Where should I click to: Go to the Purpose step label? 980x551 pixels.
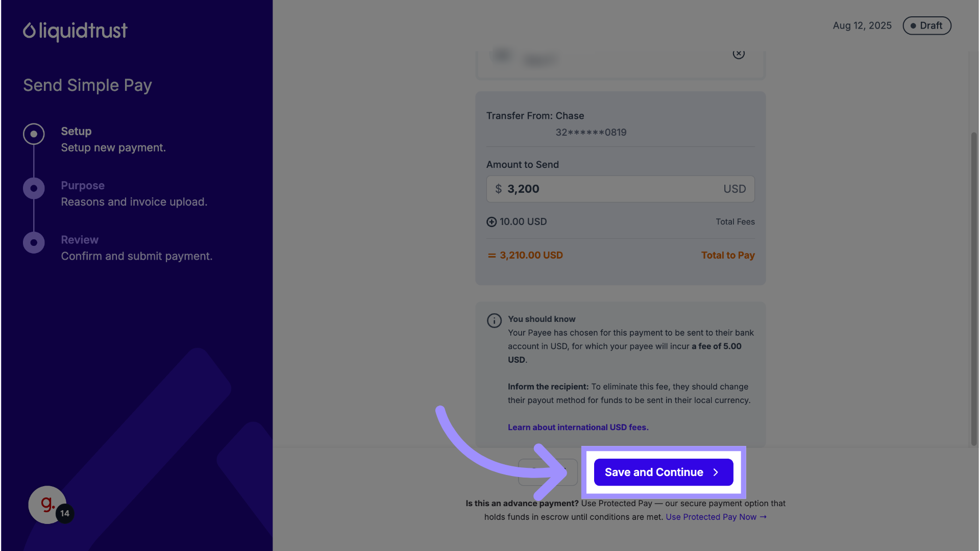[83, 186]
